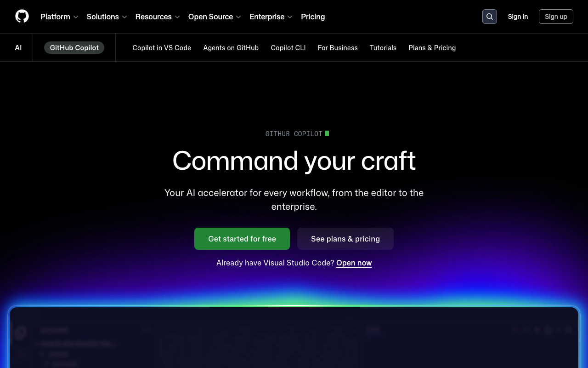Open the Resources dropdown
Viewport: 588px width, 368px height.
point(157,17)
